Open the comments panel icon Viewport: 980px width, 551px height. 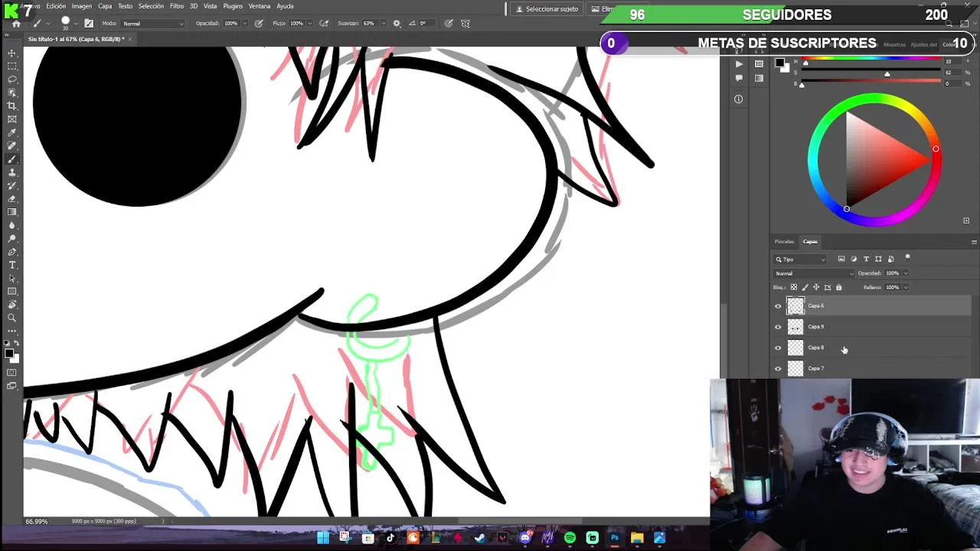click(738, 78)
